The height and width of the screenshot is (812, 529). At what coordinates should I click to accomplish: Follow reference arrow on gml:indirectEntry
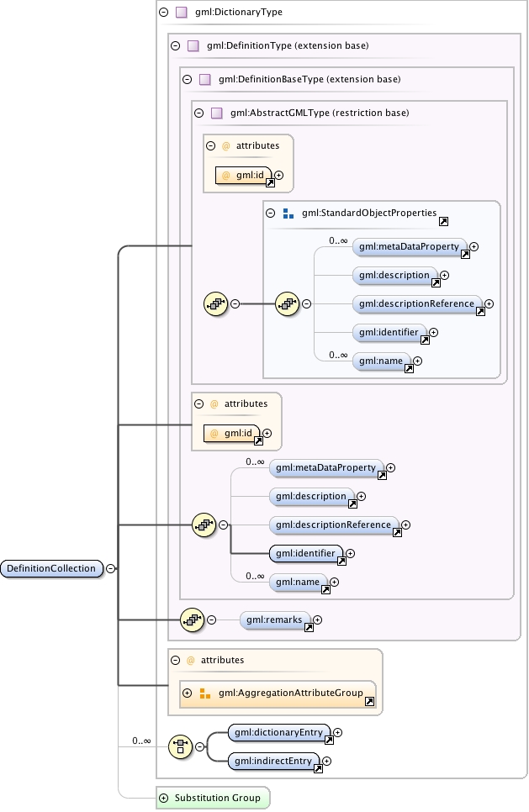[318, 768]
